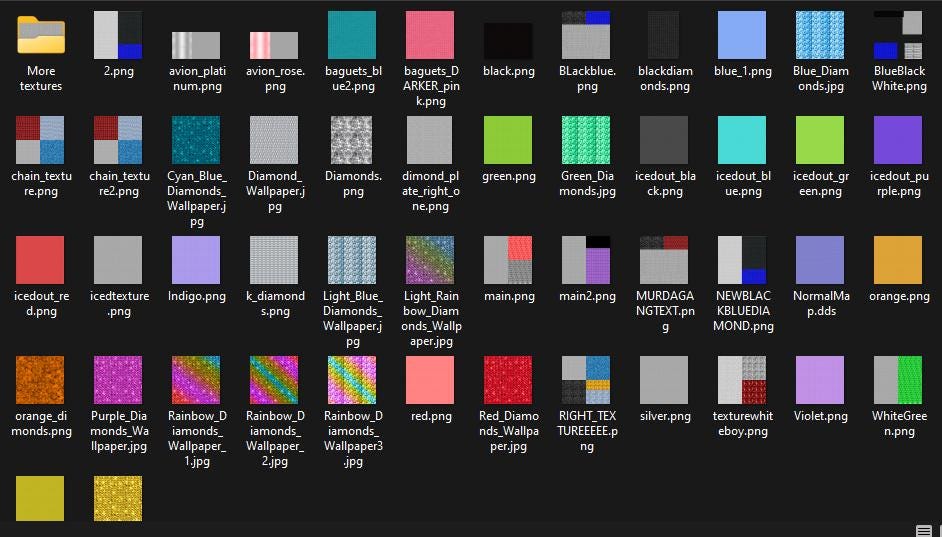Screen dimensions: 942x537
Task: Select Purple_Diamonds_Wallpaper.jpg thumbnail
Action: [118, 380]
